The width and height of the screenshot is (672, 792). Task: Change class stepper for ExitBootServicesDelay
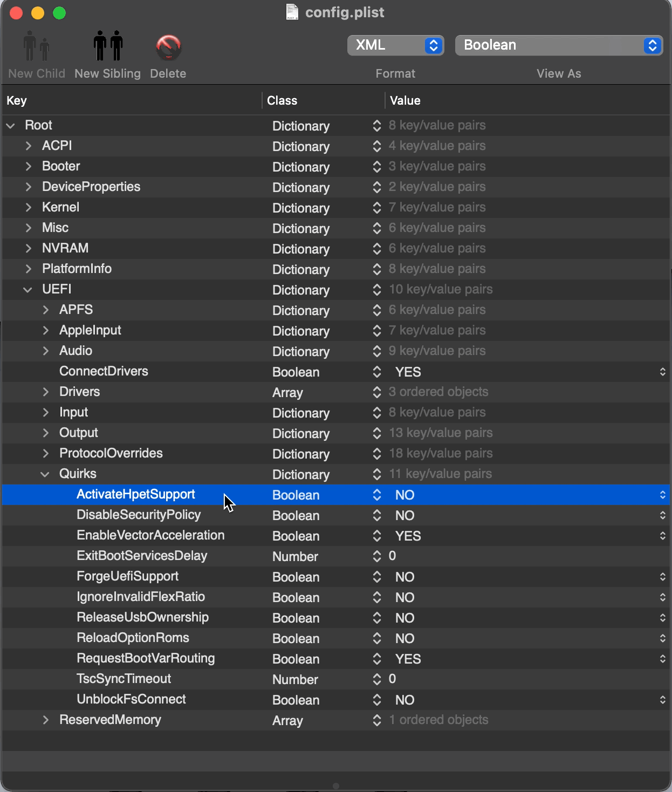tap(377, 556)
